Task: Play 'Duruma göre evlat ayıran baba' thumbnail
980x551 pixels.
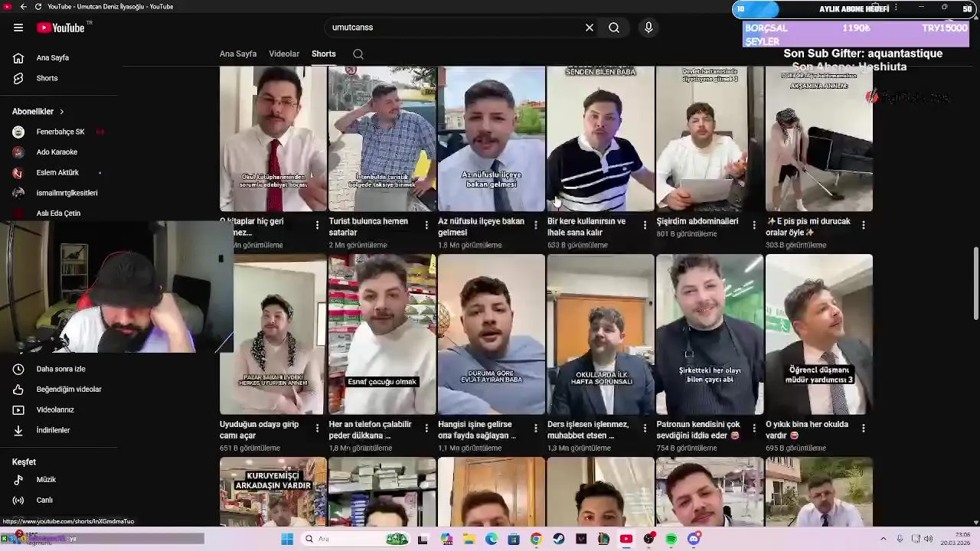Action: (x=492, y=334)
